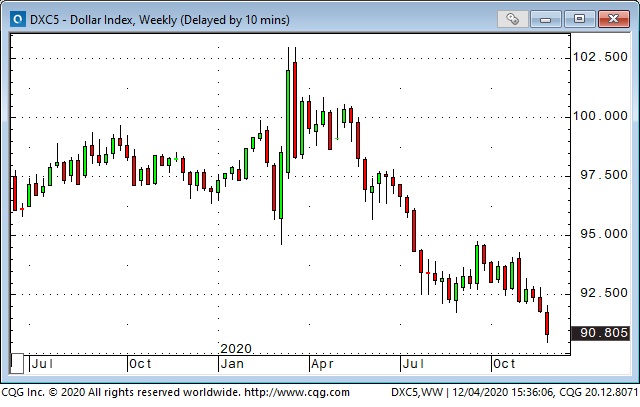640x407 pixels.
Task: Click the 12/04/2020 15:36:06 timestamp text
Action: (x=502, y=393)
